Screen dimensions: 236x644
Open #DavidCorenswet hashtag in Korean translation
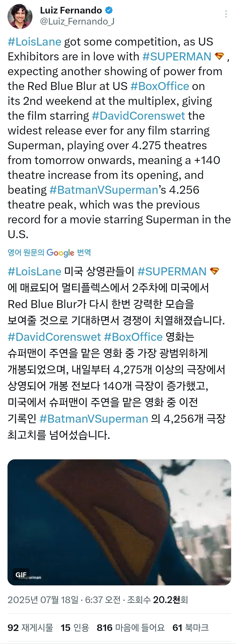click(x=54, y=337)
